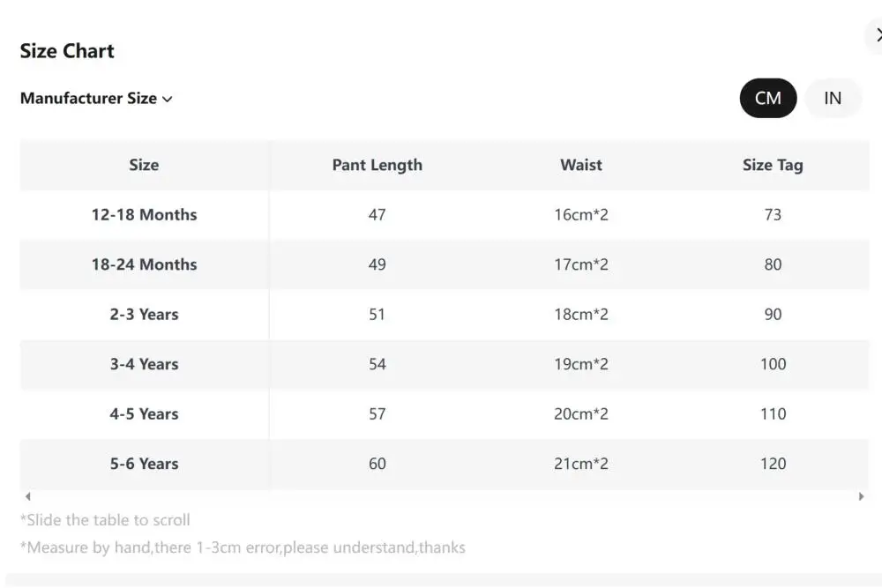Select the 3-4 Years size row

click(445, 364)
